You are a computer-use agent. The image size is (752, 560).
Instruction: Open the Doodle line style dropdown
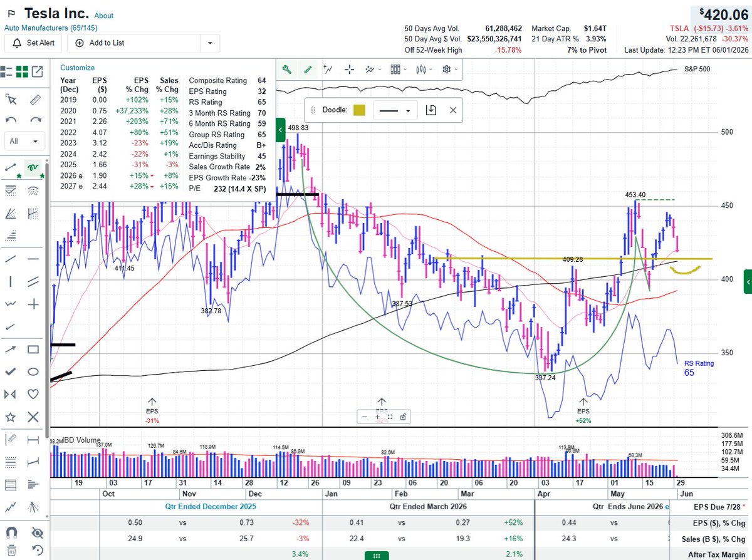[x=395, y=110]
